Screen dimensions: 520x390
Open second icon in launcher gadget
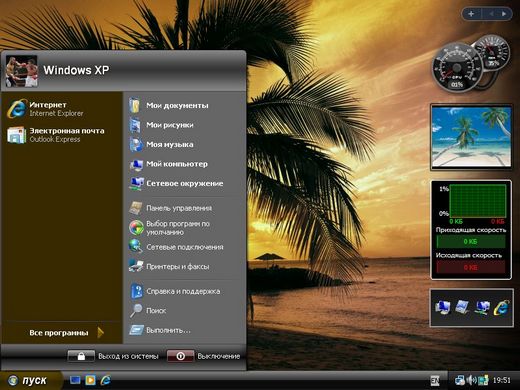462,307
